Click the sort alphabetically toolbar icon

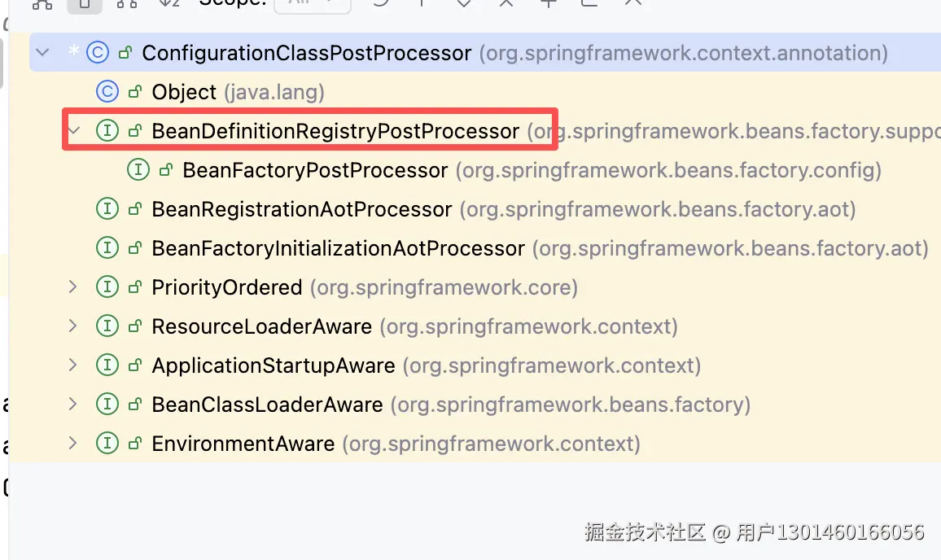tap(169, 3)
